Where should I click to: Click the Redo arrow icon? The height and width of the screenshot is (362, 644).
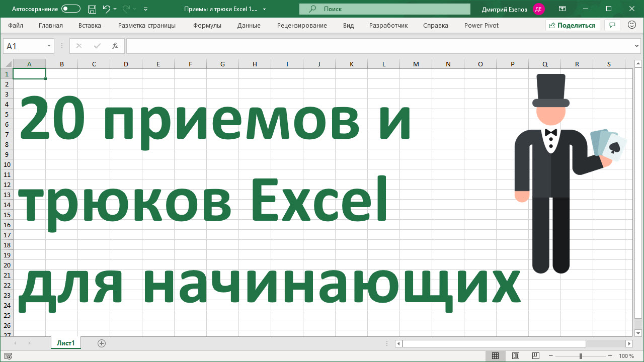pos(126,9)
